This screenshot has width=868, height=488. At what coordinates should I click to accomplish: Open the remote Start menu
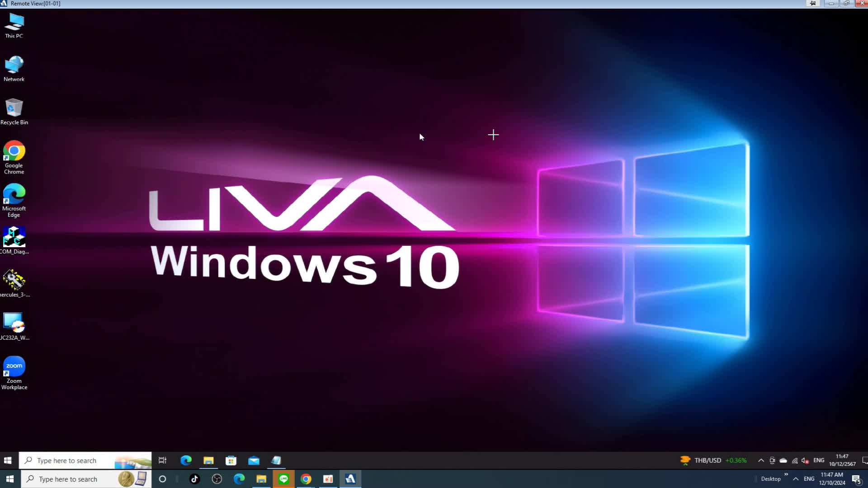click(x=8, y=460)
